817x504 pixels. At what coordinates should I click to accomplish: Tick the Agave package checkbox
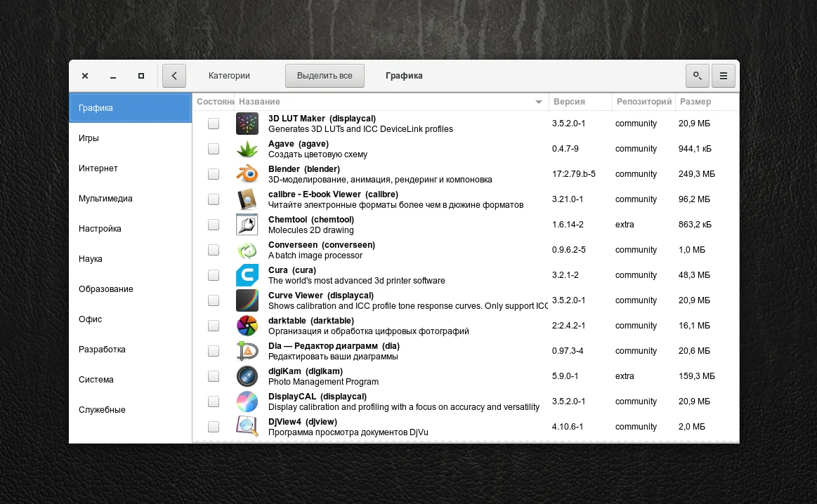click(x=214, y=149)
